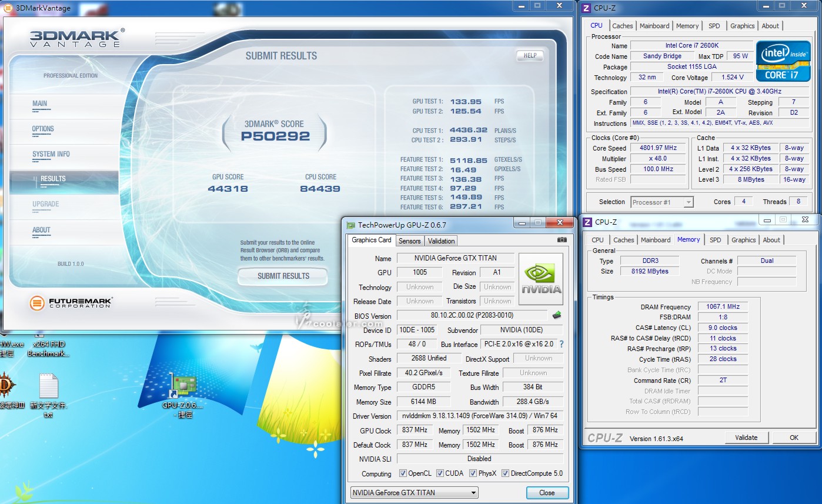Click the HELP button in 3DMark Vantage

click(x=530, y=56)
